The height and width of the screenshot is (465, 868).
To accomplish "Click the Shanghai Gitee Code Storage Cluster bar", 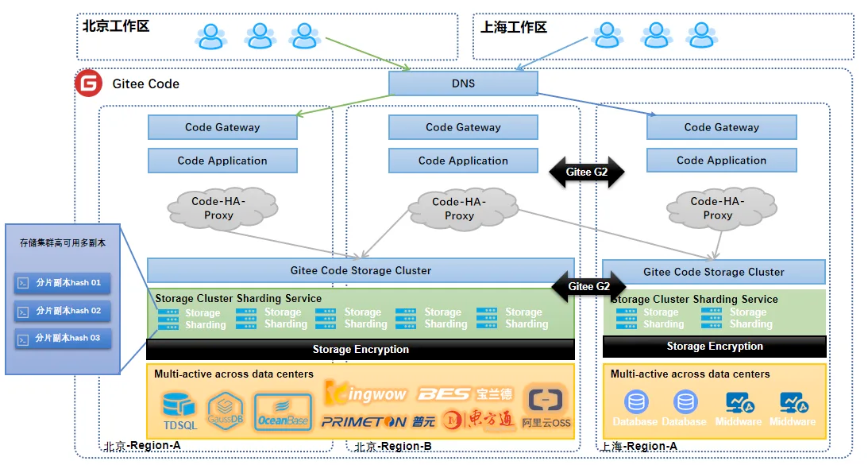I will tap(714, 272).
